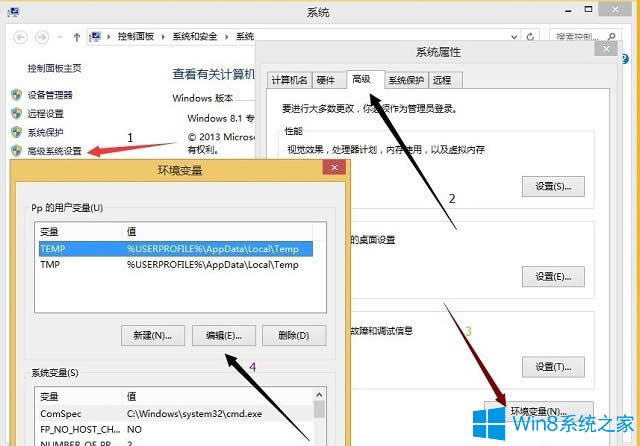
Task: Click the 环境变量(N)... button
Action: (538, 411)
